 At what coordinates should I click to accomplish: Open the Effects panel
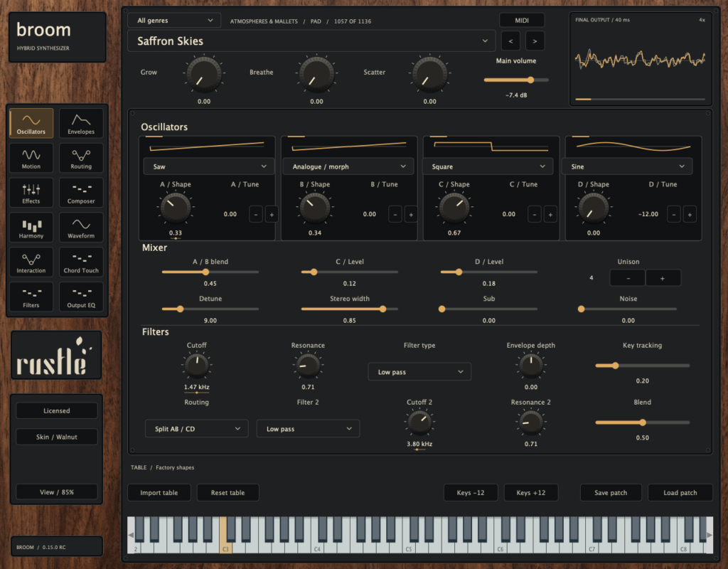(31, 193)
